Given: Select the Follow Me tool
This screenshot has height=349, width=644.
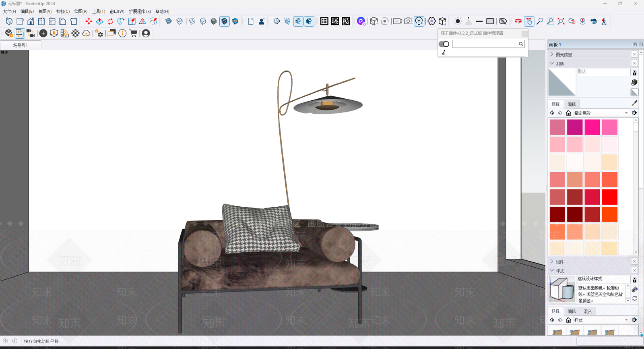Looking at the screenshot, I should pyautogui.click(x=121, y=21).
